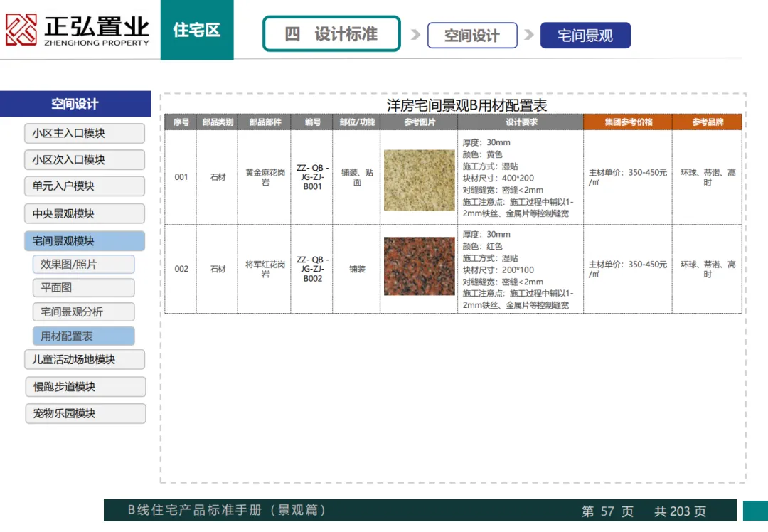Open 宠物乐园模块 in sidebar
The height and width of the screenshot is (532, 768).
pyautogui.click(x=86, y=413)
